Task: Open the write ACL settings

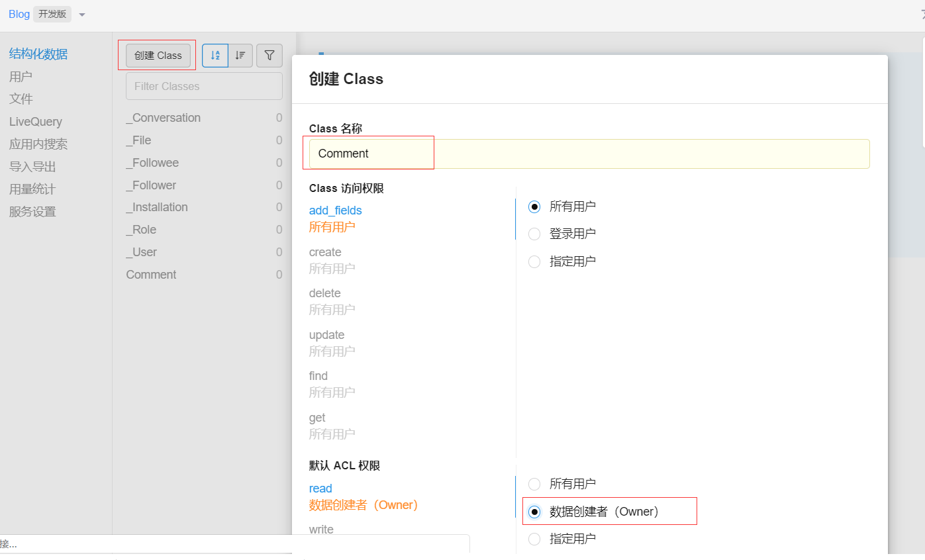Action: coord(320,529)
